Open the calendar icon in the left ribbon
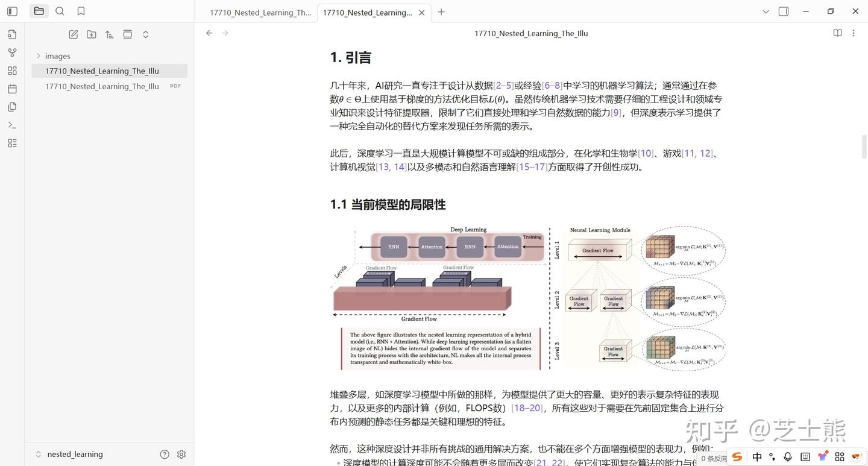Image resolution: width=868 pixels, height=466 pixels. click(12, 89)
